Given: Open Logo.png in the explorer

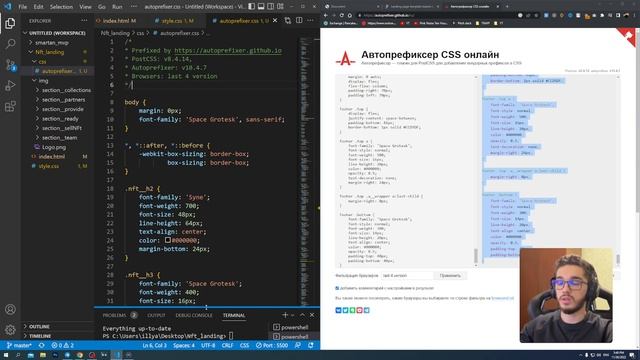Looking at the screenshot, I should tap(54, 147).
